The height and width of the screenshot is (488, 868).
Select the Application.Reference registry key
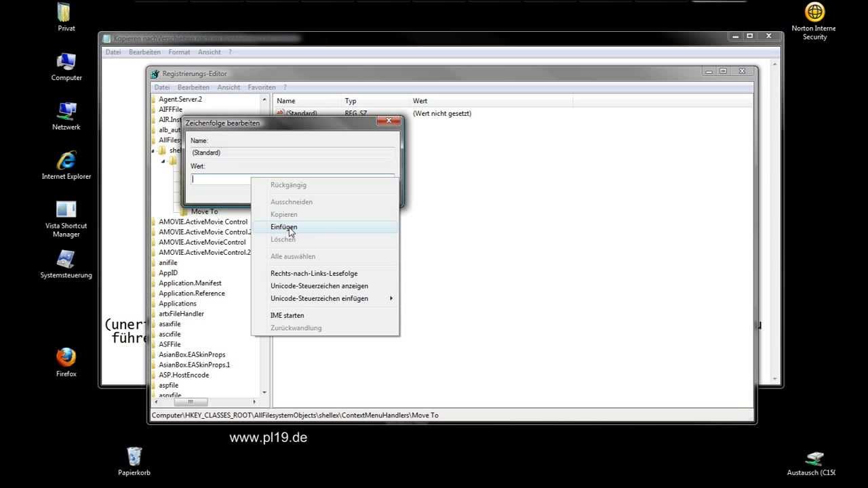(x=191, y=293)
